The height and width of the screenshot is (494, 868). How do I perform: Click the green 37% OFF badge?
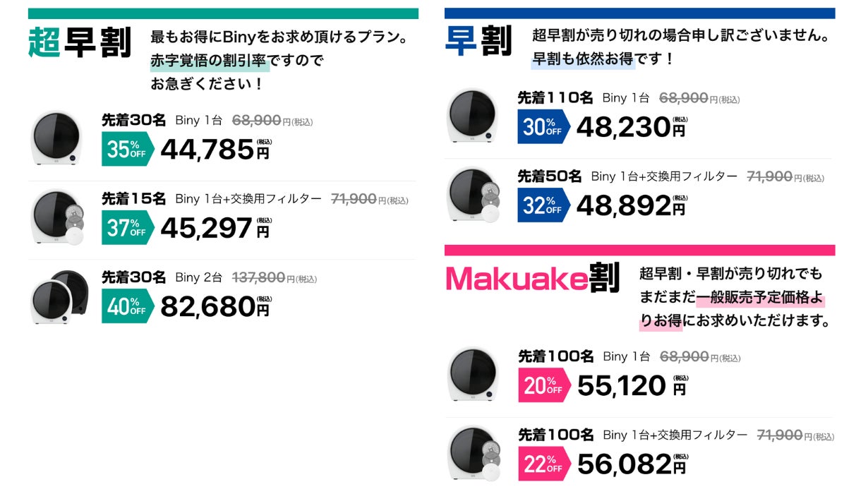click(128, 227)
